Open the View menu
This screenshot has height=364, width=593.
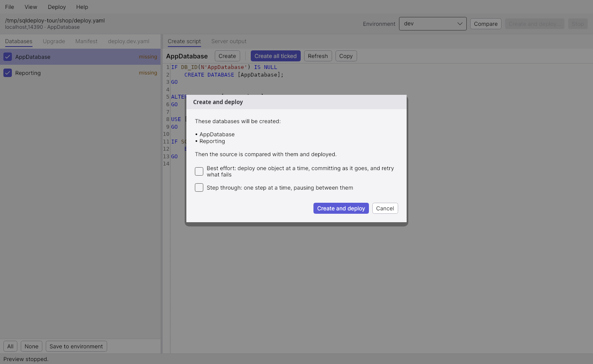[31, 7]
